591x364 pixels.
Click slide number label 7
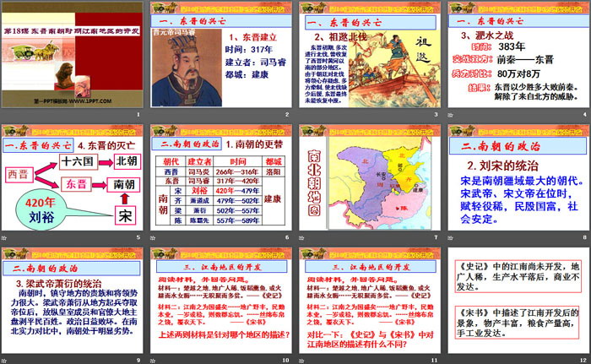[436, 237]
